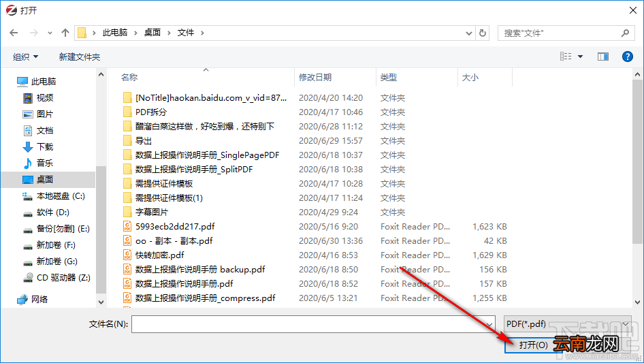Select the 醋溜白菜这样做 folder
Screen dimensions: 644x363
pos(204,126)
